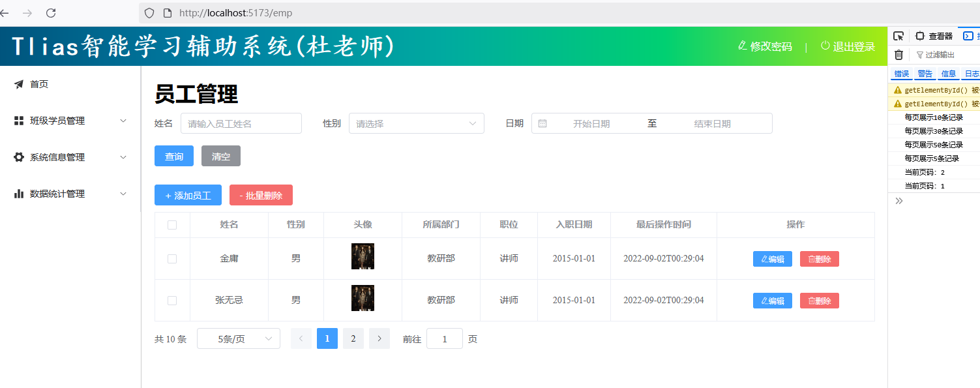Image resolution: width=980 pixels, height=388 pixels.
Task: Check the row checkbox for 张无忌
Action: [x=172, y=301]
